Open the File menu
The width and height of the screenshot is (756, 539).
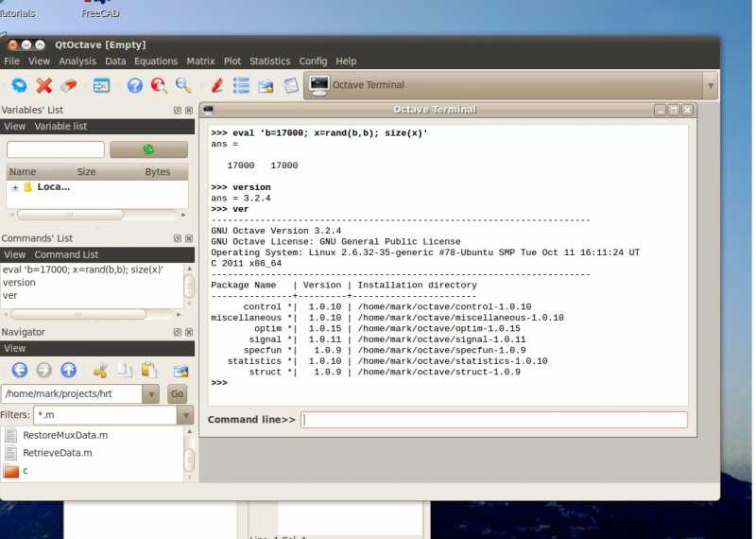[11, 61]
